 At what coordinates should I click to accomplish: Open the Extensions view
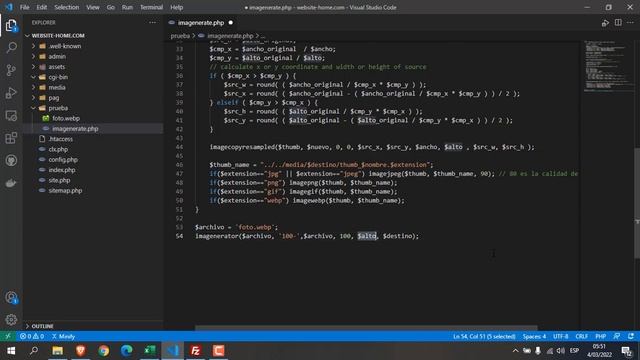(x=11, y=138)
